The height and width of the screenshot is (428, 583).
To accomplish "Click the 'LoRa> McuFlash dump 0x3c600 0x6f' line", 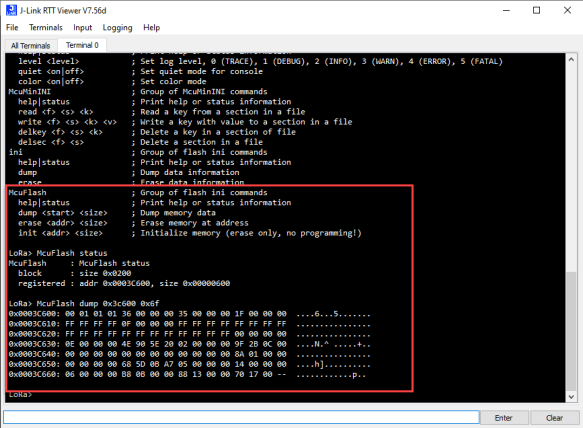I will click(x=84, y=304).
